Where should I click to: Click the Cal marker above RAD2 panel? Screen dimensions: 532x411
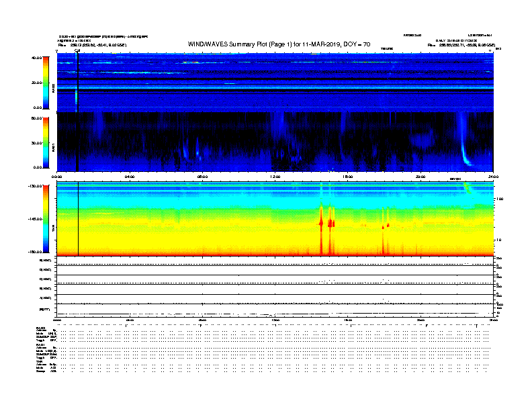click(x=77, y=50)
